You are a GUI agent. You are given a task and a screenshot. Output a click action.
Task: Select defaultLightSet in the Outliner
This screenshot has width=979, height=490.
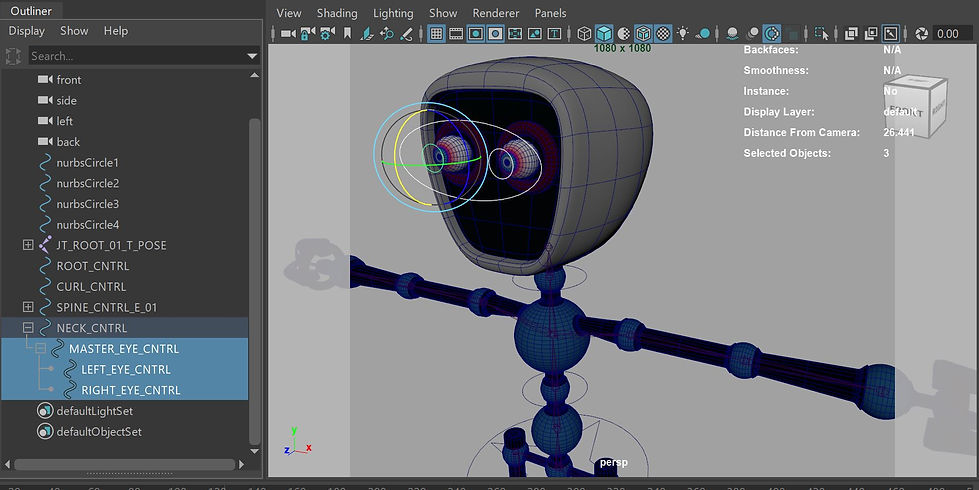coord(94,411)
